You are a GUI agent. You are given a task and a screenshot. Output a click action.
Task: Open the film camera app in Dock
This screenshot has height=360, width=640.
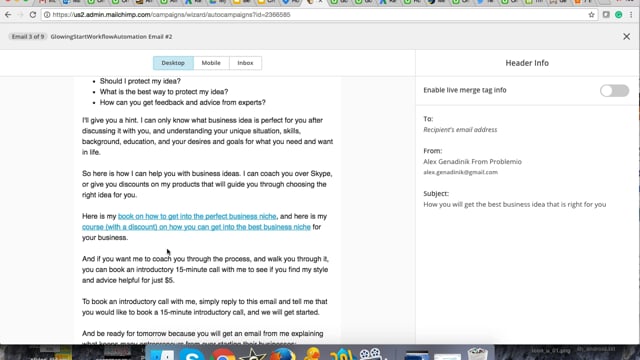pos(372,353)
